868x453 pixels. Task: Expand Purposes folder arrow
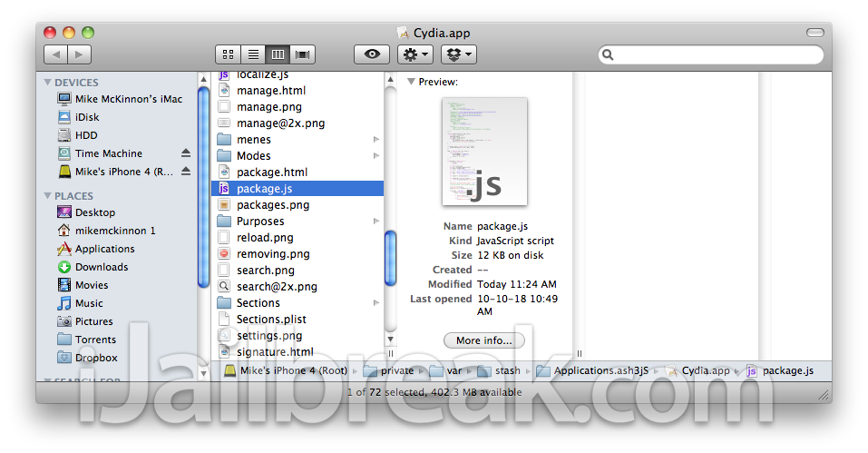click(x=376, y=221)
